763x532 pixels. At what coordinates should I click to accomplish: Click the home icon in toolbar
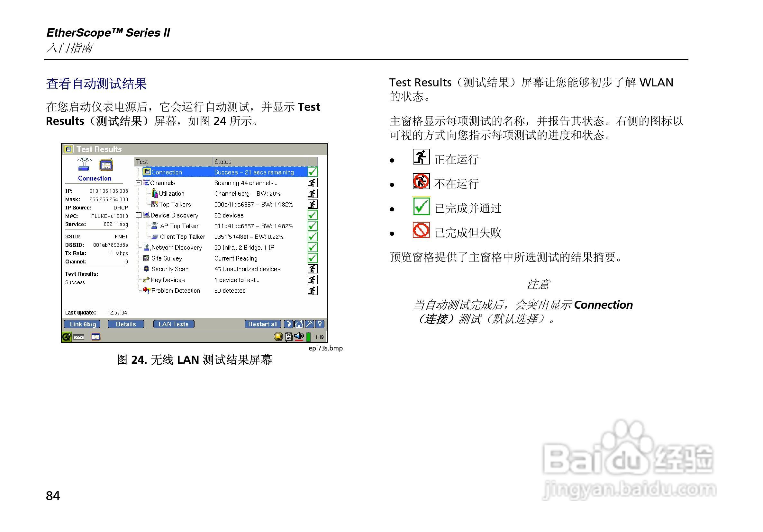[299, 324]
